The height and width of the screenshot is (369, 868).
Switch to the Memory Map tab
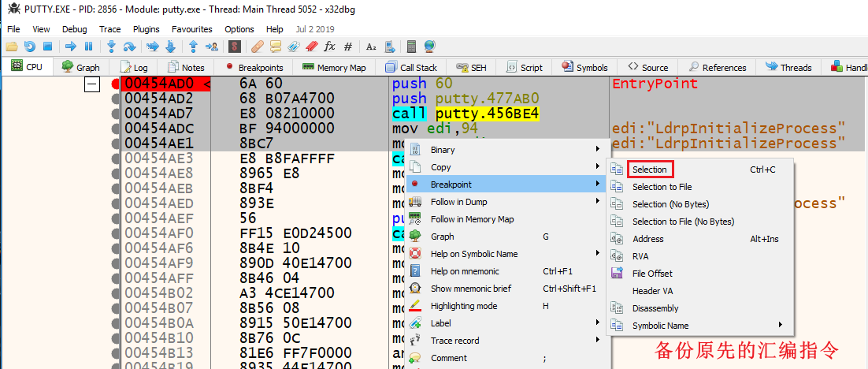(334, 68)
